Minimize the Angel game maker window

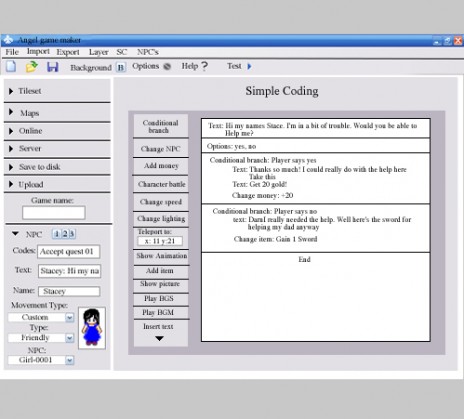437,41
